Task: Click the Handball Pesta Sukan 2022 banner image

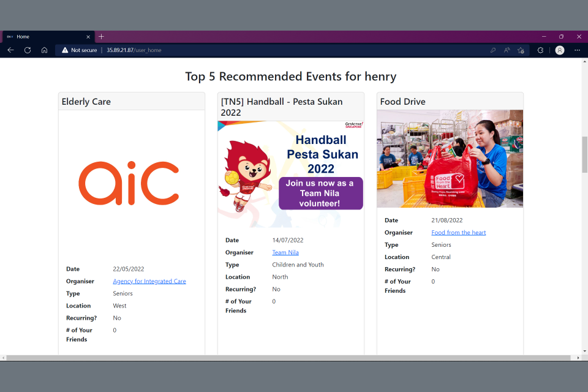Action: [290, 174]
